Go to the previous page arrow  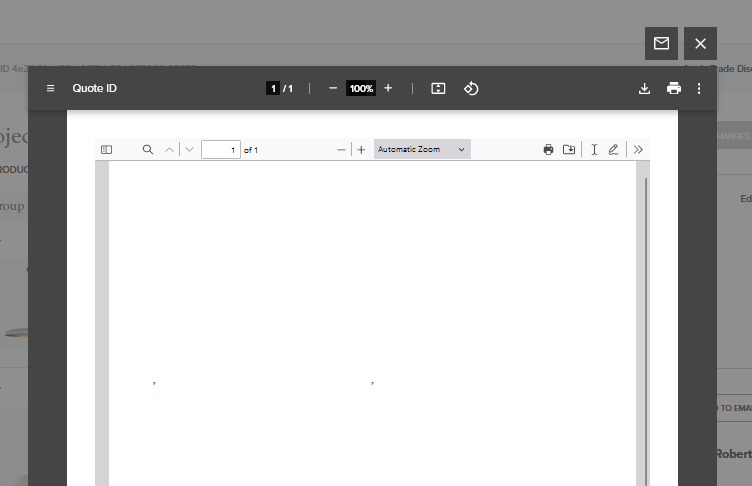[169, 150]
